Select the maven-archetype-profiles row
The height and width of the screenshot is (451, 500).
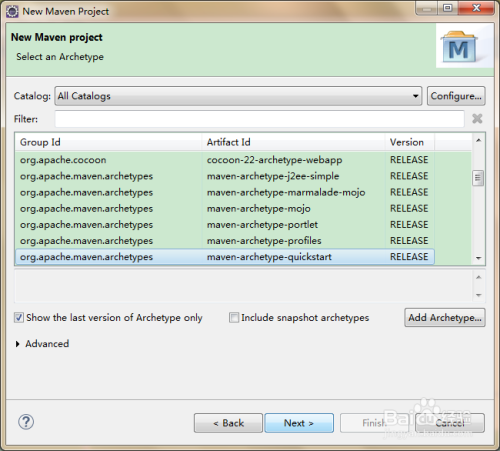[x=225, y=241]
